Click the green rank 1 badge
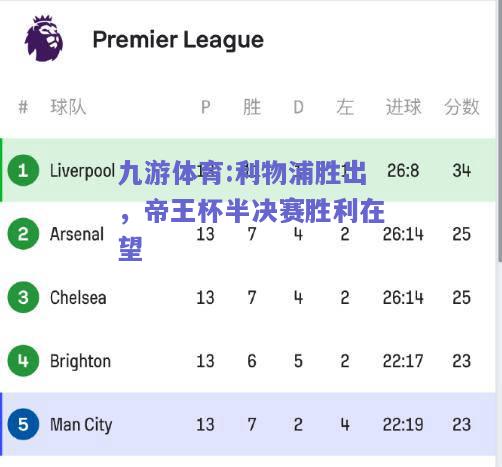The image size is (502, 467). tap(23, 171)
